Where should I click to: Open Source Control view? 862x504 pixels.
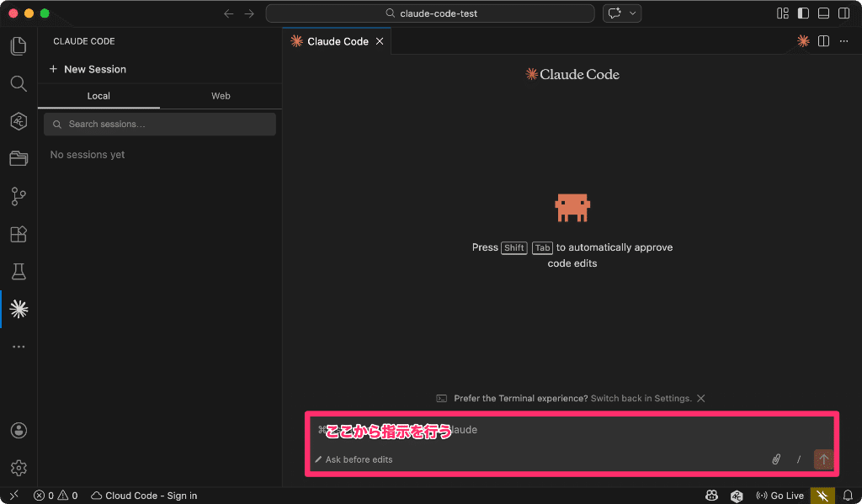pos(19,196)
